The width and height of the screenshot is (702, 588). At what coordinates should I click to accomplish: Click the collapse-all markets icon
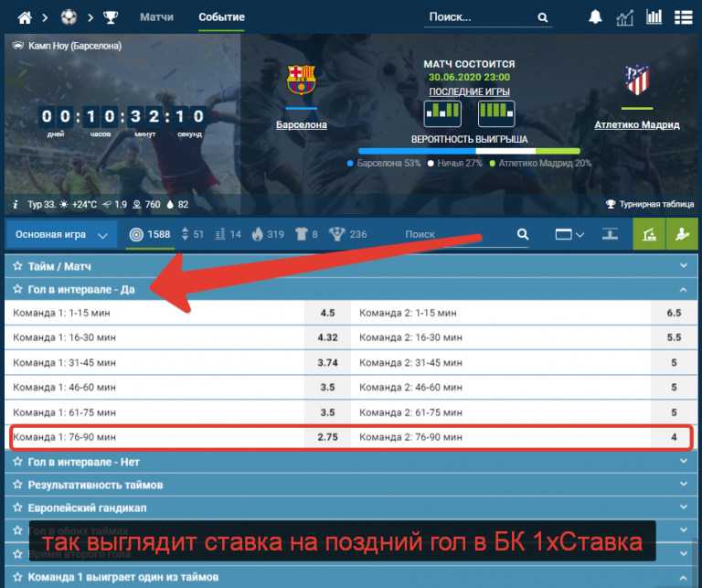coord(610,234)
